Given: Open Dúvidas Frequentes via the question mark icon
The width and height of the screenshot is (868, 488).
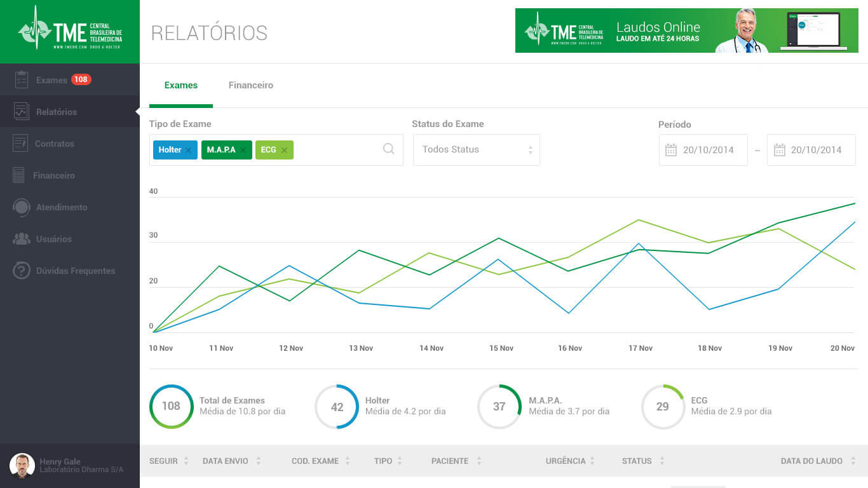Looking at the screenshot, I should coord(22,271).
